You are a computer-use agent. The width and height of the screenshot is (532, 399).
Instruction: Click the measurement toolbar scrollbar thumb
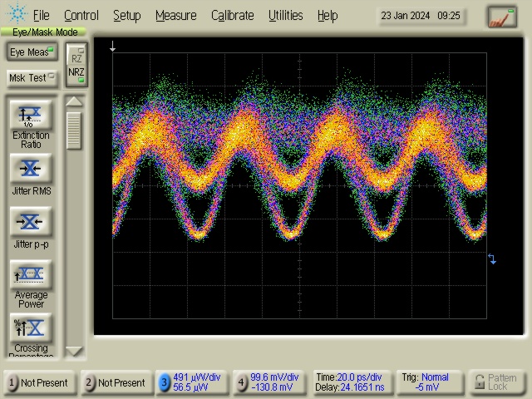point(75,131)
